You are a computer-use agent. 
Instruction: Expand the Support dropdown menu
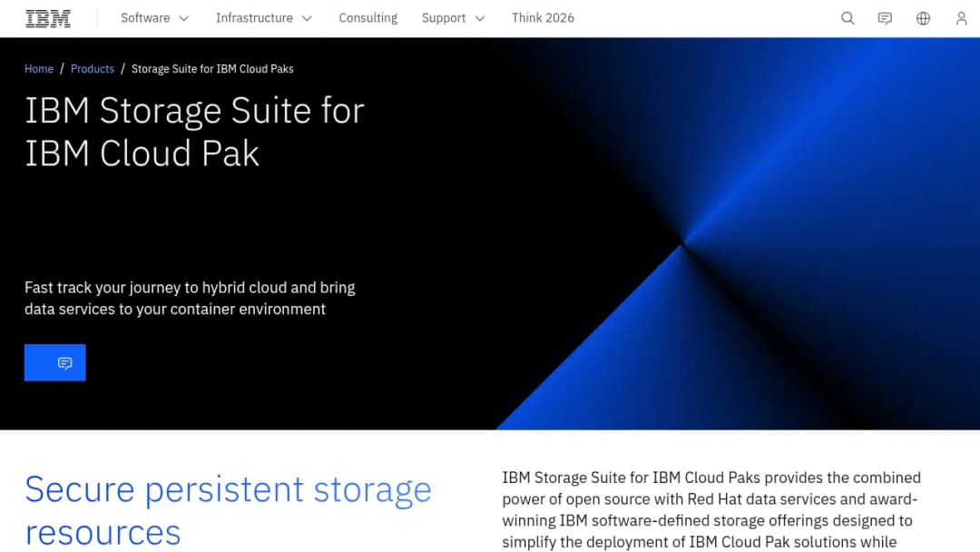pyautogui.click(x=453, y=18)
